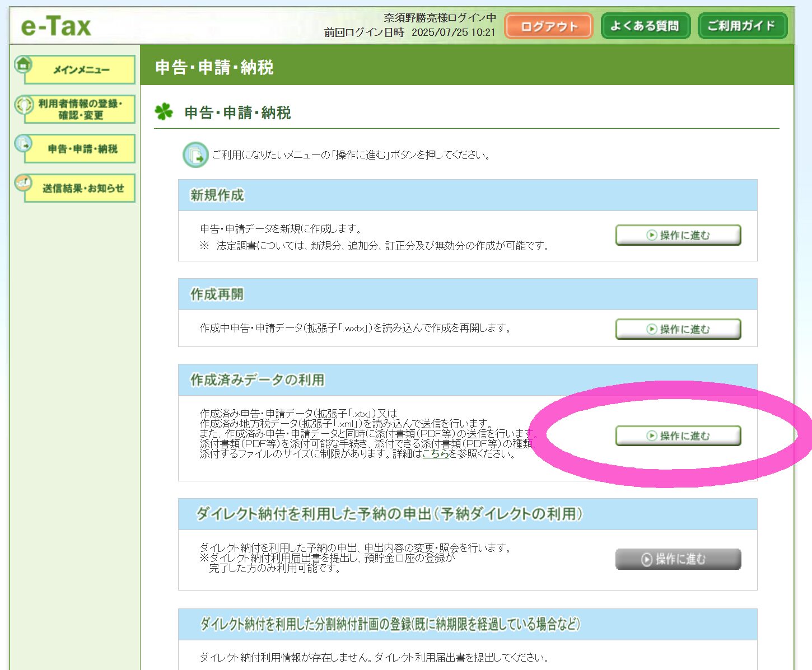
Task: Click the circular icon beside 利用者情報の登録・確認・変更
Action: pyautogui.click(x=24, y=105)
